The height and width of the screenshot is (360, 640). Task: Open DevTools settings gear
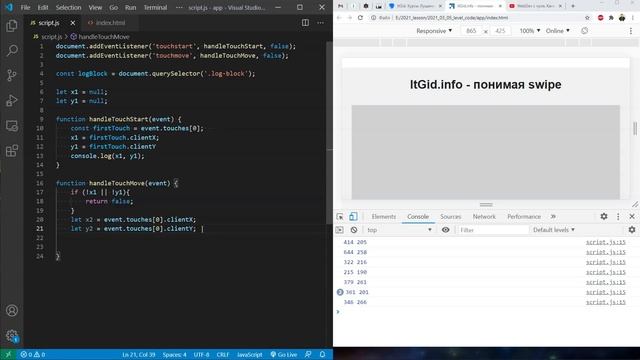[x=604, y=217]
